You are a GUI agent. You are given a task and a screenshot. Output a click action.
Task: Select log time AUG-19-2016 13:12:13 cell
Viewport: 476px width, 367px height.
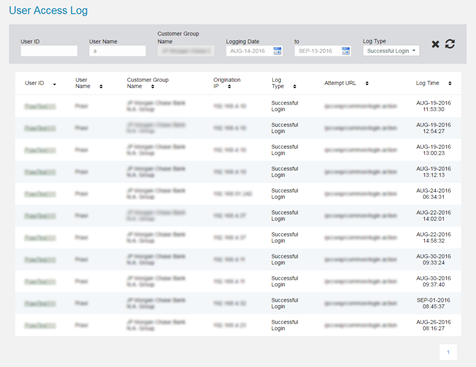[x=433, y=172]
